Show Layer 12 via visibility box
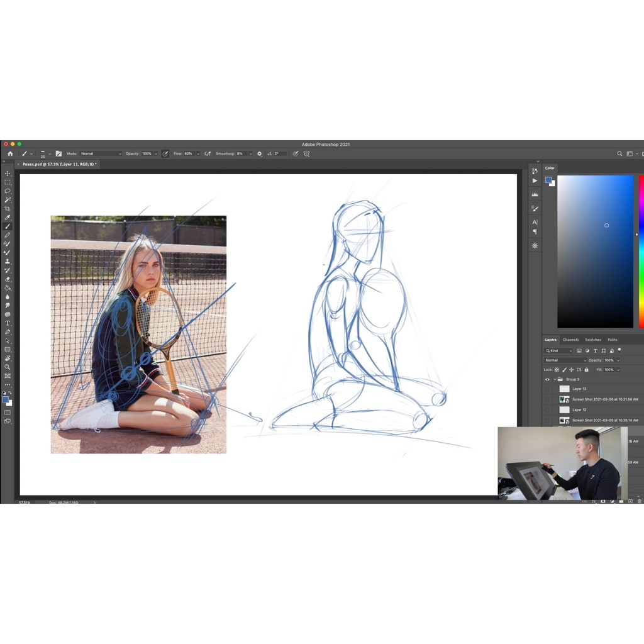Screen dimensions: 644x644 pyautogui.click(x=547, y=409)
